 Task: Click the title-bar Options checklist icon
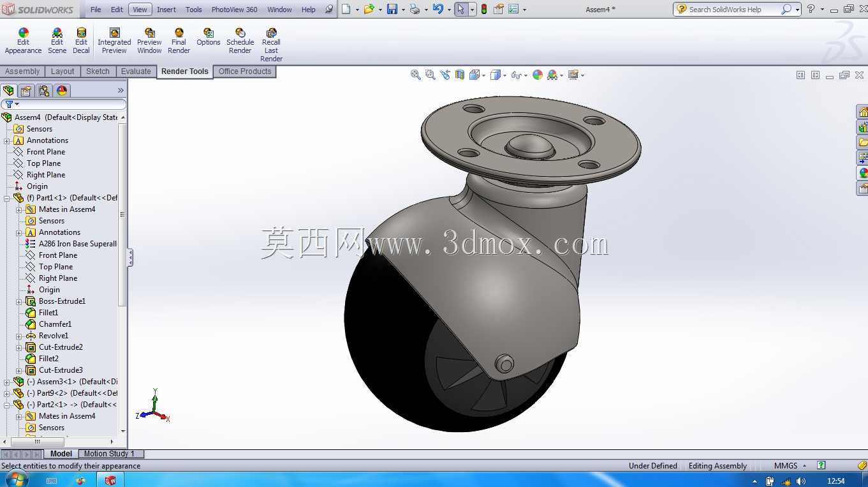(x=513, y=9)
